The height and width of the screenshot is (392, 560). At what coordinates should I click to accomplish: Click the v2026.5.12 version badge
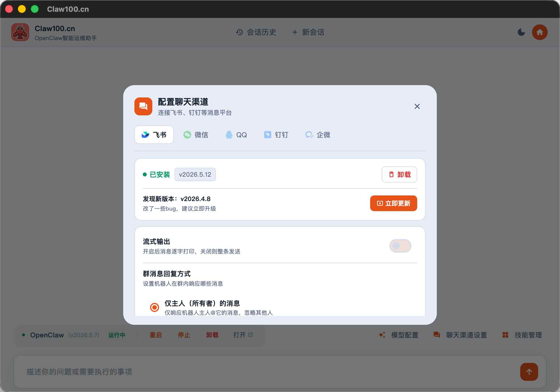pyautogui.click(x=195, y=174)
